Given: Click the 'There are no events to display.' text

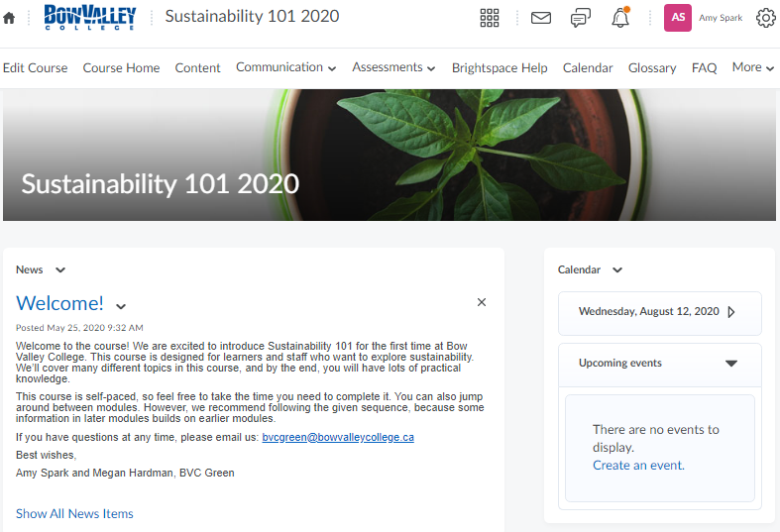Looking at the screenshot, I should point(656,438).
